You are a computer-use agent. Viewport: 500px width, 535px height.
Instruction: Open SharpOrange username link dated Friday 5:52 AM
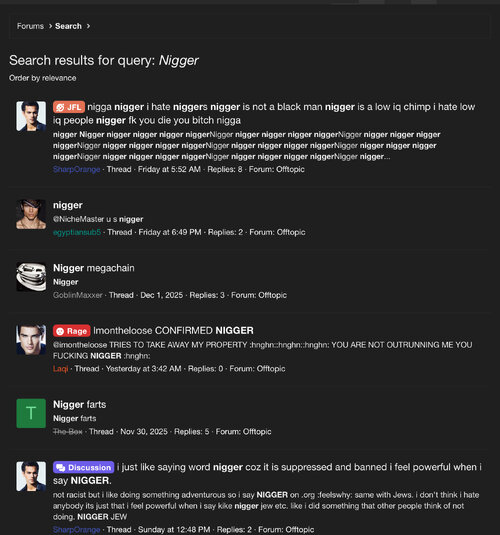77,169
